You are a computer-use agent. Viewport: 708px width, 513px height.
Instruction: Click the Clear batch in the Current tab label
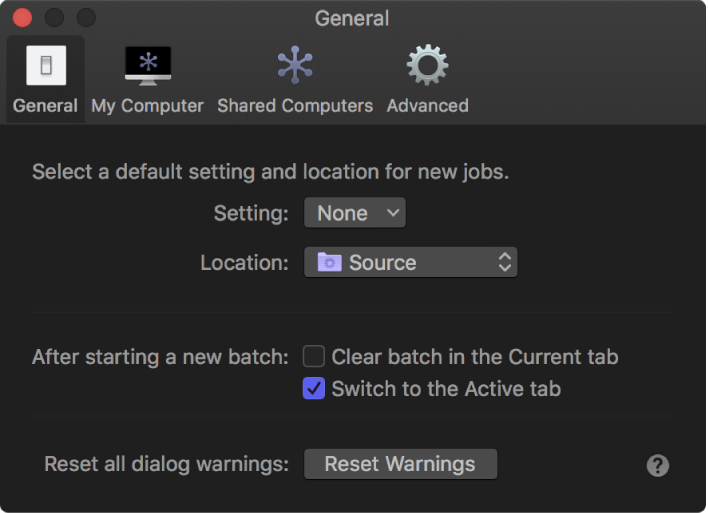pos(475,356)
